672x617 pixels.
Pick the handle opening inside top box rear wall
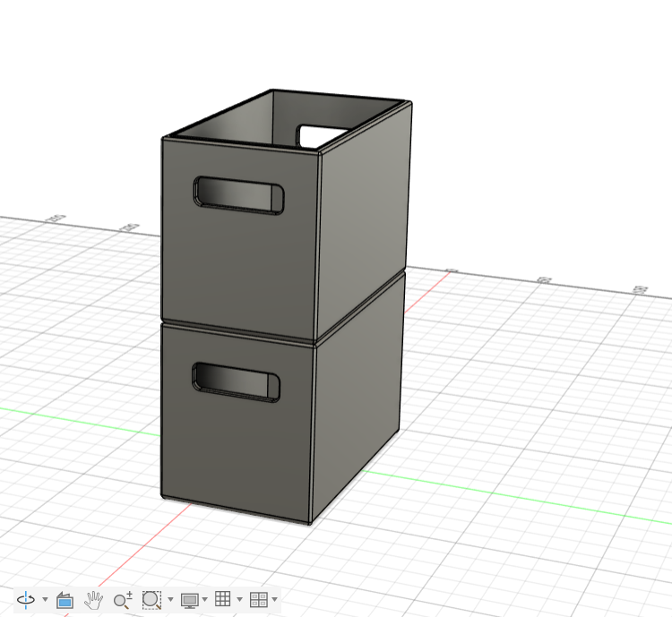pyautogui.click(x=322, y=136)
